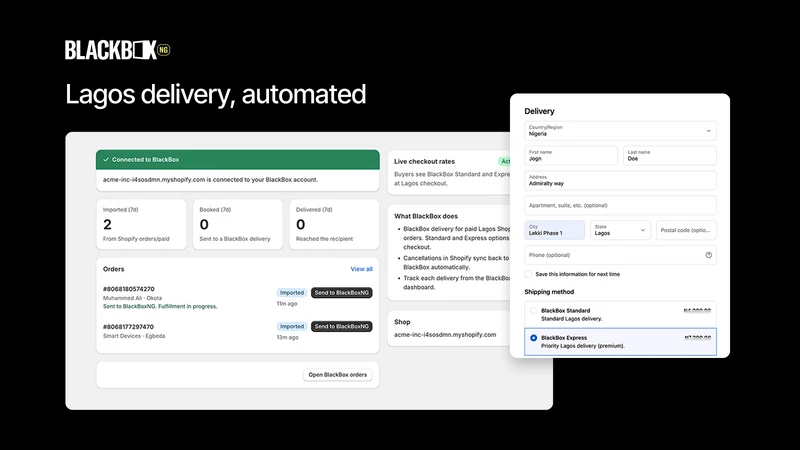
Task: Click Open BlackBox orders button
Action: 338,374
